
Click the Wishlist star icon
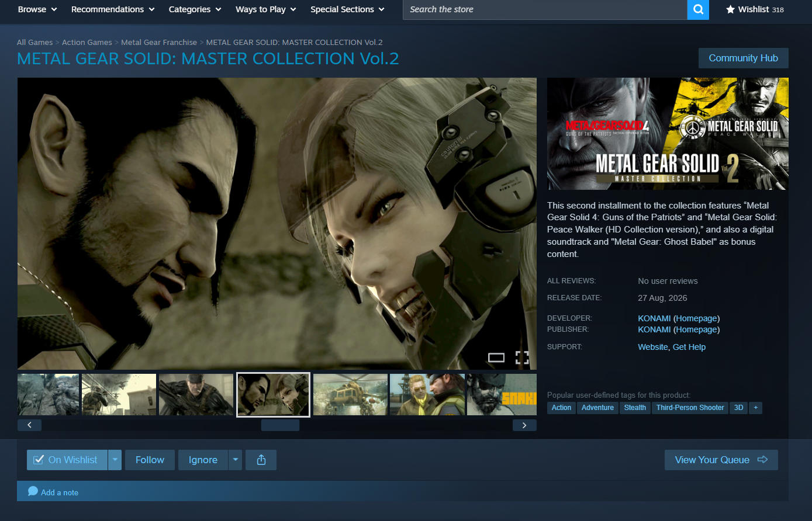coord(730,9)
